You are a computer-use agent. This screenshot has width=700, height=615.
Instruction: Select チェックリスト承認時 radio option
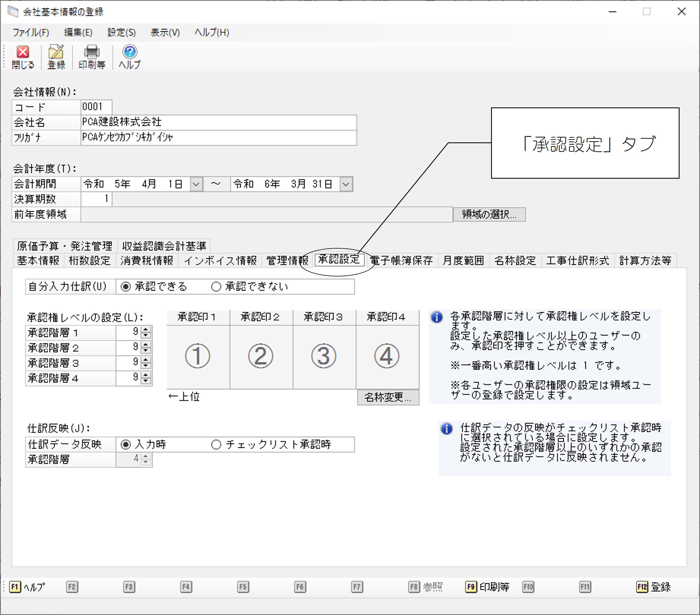click(x=216, y=445)
